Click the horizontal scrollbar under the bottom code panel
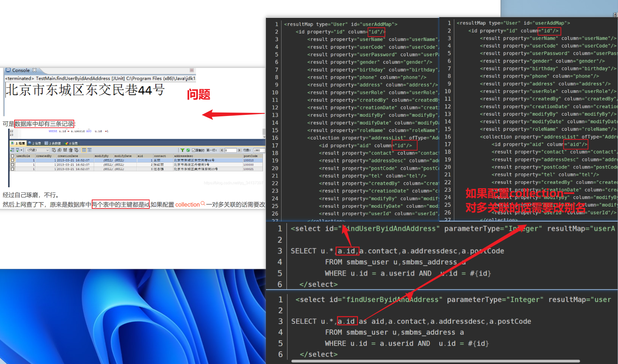This screenshot has width=618, height=364. point(436,361)
